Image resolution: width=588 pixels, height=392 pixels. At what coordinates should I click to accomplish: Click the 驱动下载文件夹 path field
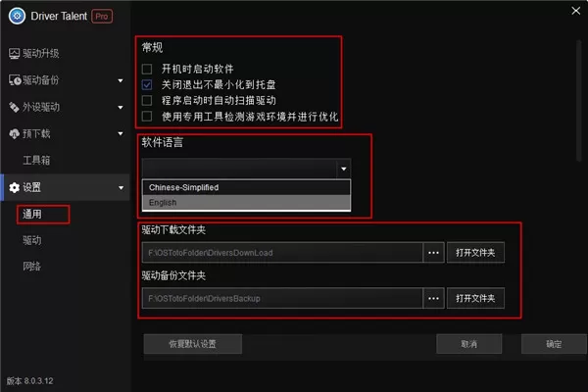click(283, 253)
